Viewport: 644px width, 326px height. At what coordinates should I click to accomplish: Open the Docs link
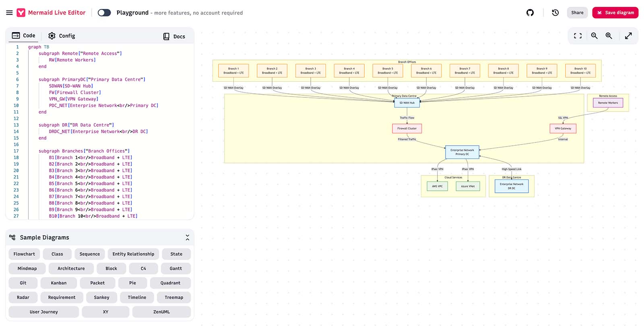click(x=174, y=36)
